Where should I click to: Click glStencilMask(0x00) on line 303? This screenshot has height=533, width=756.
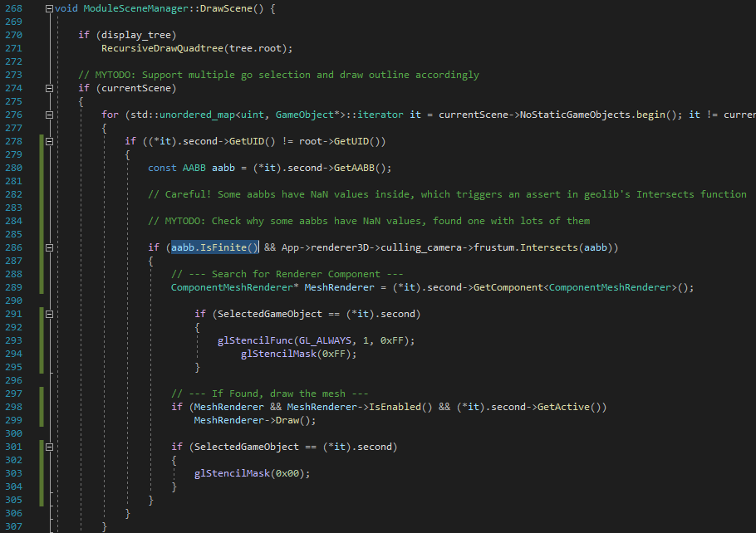(249, 473)
